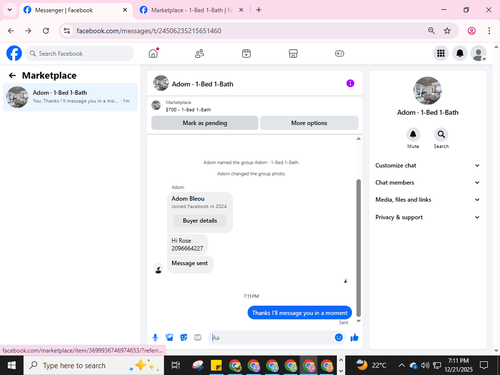Click the back arrow next to Marketplace
This screenshot has width=500, height=375.
pos(12,76)
